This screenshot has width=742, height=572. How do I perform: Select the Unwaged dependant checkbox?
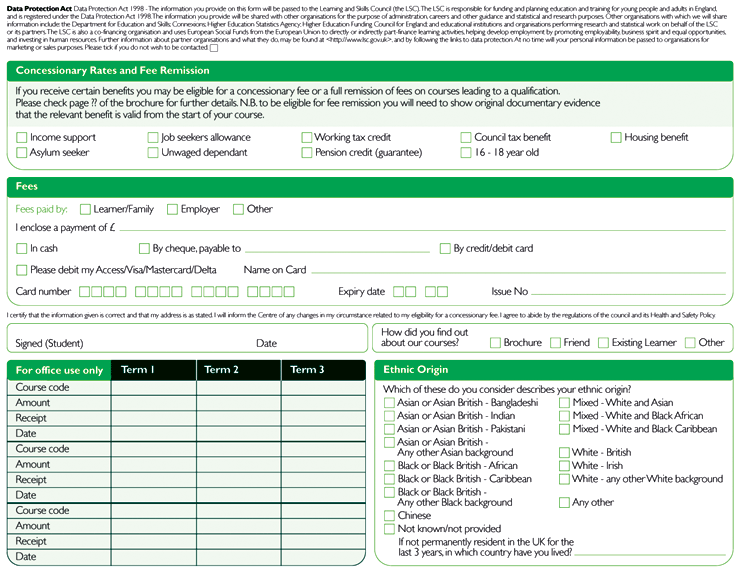point(152,152)
